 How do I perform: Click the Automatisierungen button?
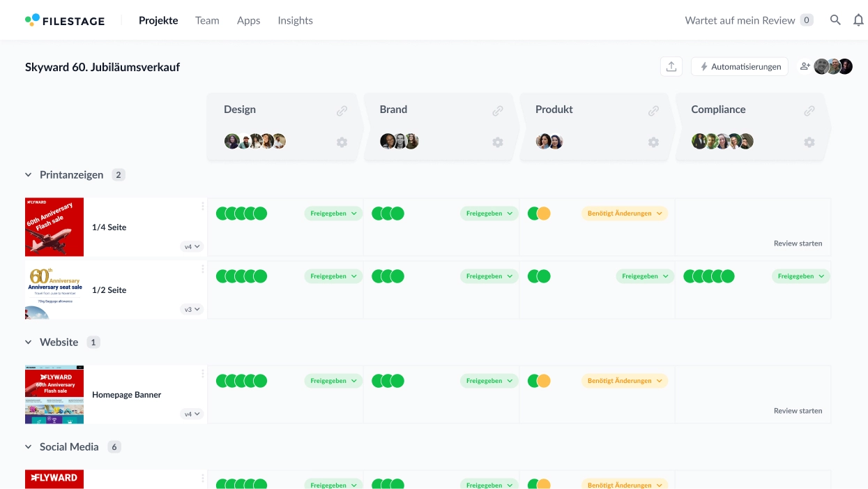point(739,66)
